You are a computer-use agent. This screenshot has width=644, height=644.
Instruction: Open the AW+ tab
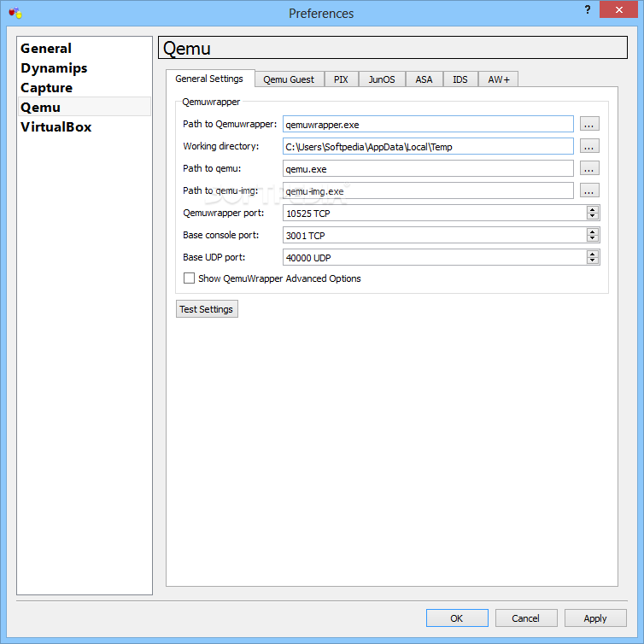tap(499, 79)
